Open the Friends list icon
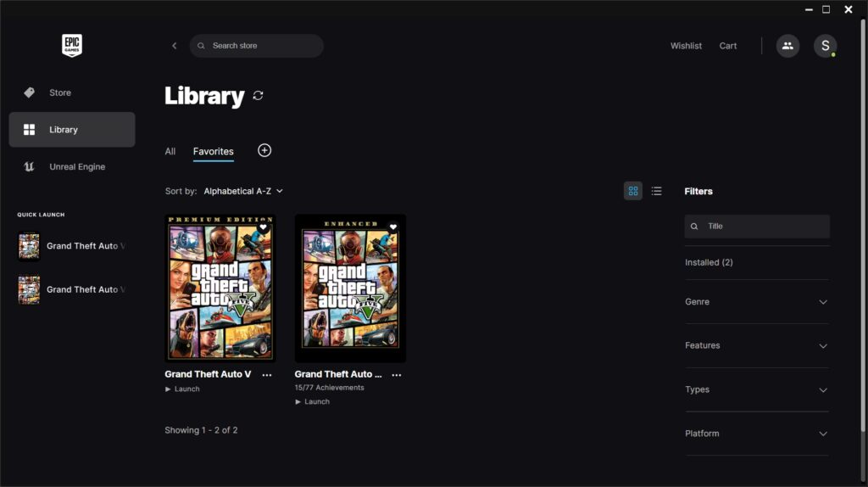The width and height of the screenshot is (868, 487). 787,46
